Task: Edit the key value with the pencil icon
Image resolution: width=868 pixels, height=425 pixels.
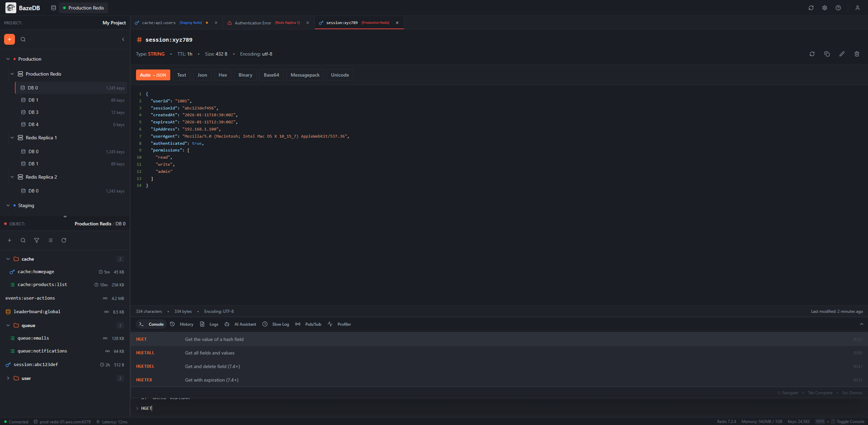Action: (x=842, y=54)
